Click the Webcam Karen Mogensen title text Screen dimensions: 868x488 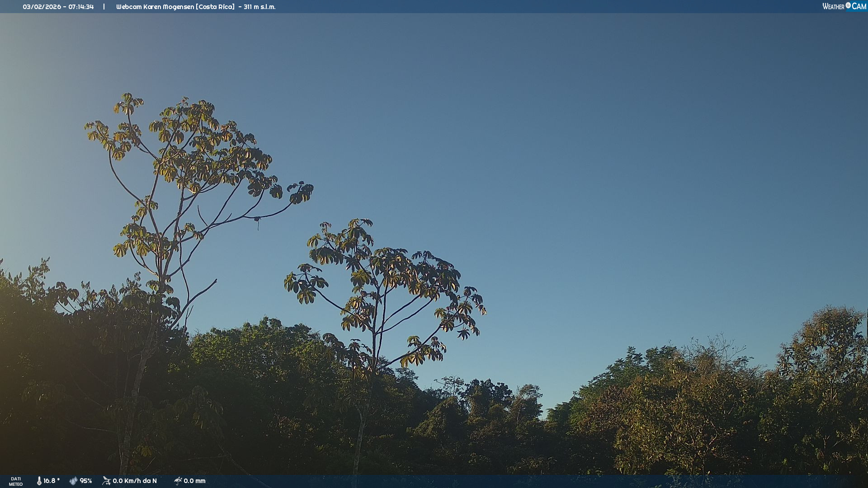[x=155, y=7]
